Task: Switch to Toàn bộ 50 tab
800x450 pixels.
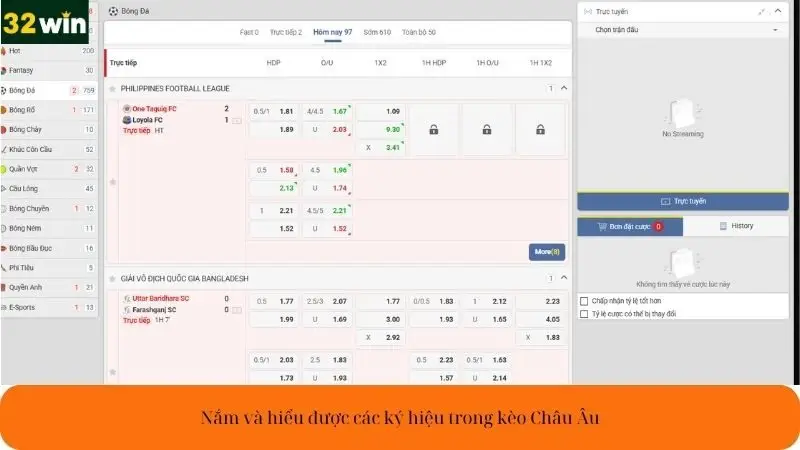Action: click(x=419, y=32)
